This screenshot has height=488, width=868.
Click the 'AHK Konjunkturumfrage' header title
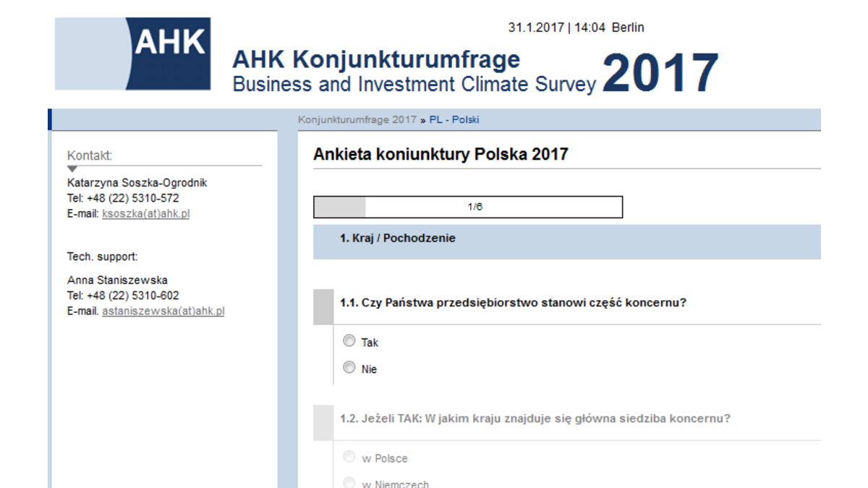tap(376, 59)
